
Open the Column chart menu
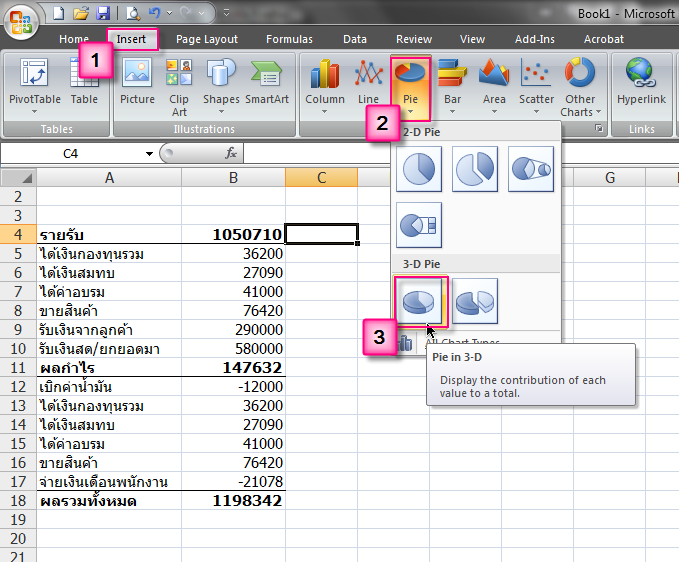pyautogui.click(x=325, y=87)
